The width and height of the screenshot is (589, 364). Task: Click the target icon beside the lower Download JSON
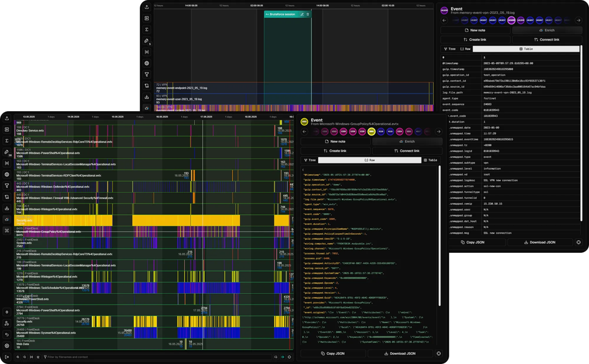439,353
